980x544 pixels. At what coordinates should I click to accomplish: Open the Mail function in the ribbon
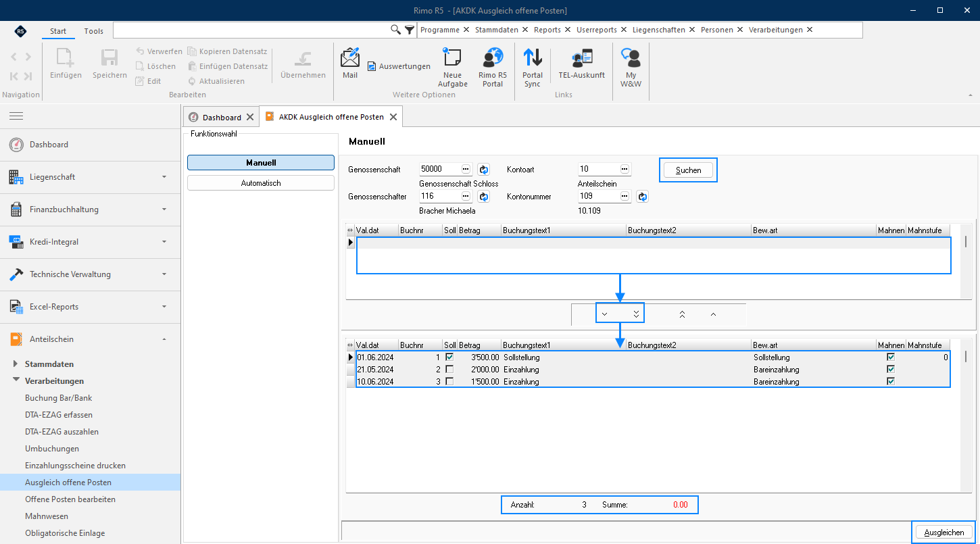coord(350,64)
